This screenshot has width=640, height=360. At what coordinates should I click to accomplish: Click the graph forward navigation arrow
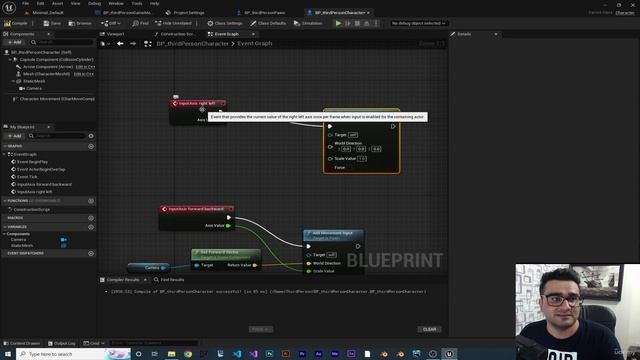pos(133,43)
